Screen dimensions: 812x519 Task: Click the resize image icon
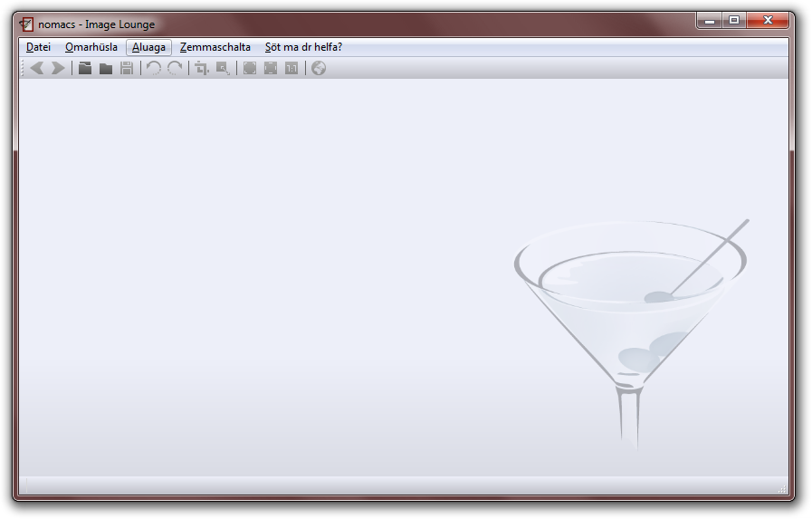coord(223,68)
